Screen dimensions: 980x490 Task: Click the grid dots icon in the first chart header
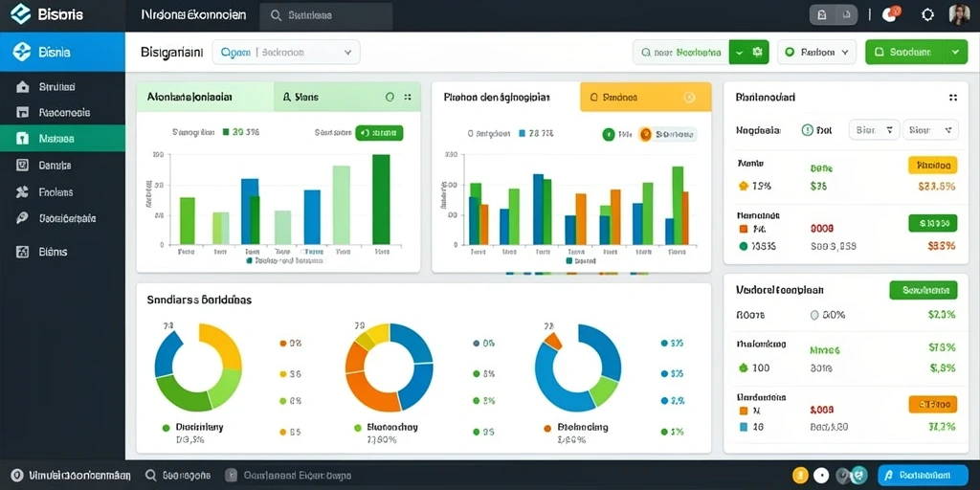[x=408, y=97]
